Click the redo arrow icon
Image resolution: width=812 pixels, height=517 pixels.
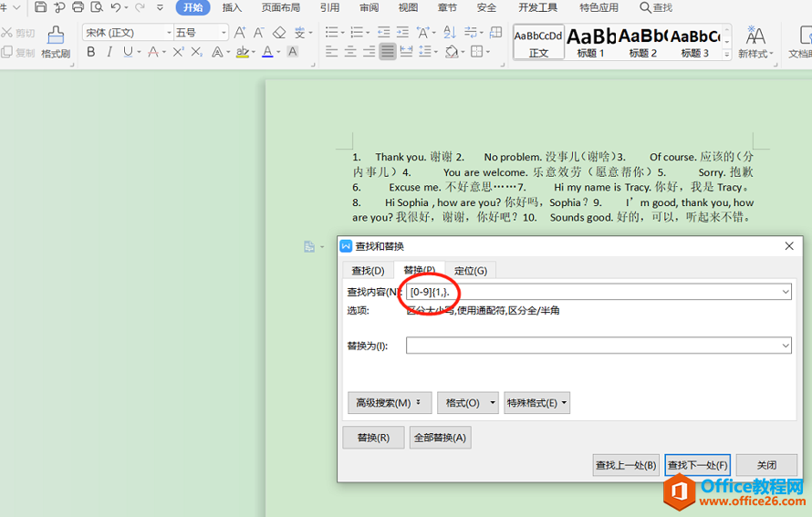pos(140,7)
